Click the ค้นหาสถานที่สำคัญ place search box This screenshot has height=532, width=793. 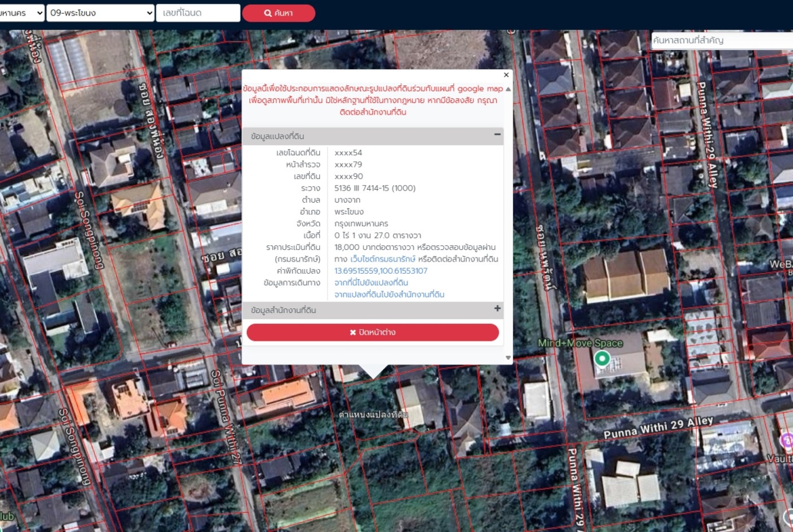721,41
